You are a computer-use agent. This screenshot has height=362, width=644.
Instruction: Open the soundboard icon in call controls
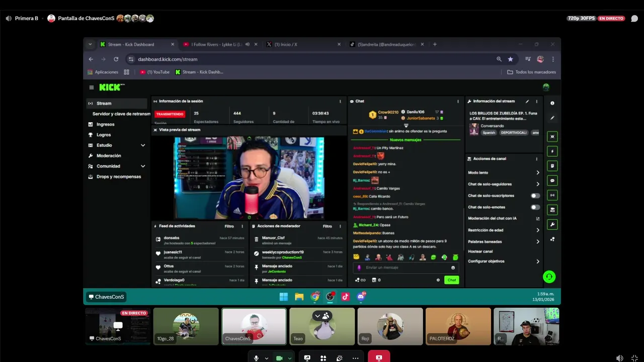(339, 358)
